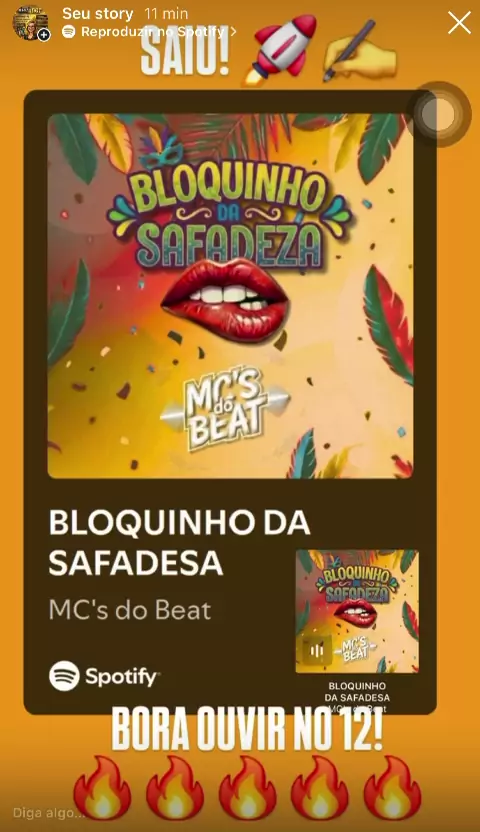This screenshot has width=480, height=832.
Task: Tap the small Spotify icon in header
Action: point(68,32)
